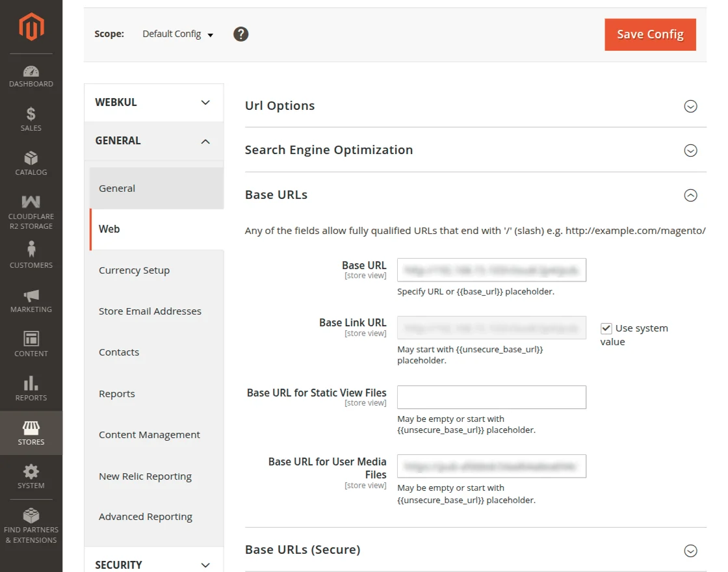The width and height of the screenshot is (728, 572).
Task: Select Store Email Addresses menu item
Action: pyautogui.click(x=149, y=311)
